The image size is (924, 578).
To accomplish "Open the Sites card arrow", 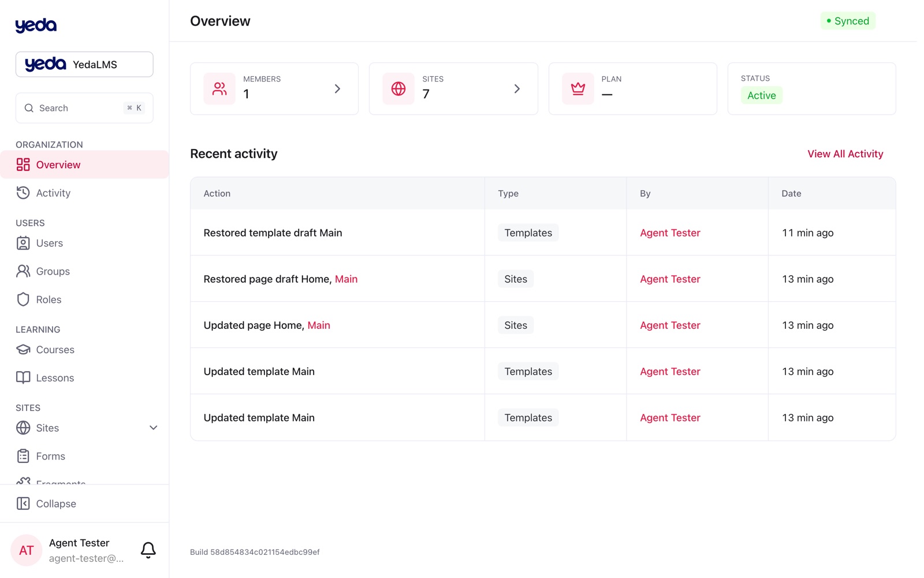I will point(517,88).
